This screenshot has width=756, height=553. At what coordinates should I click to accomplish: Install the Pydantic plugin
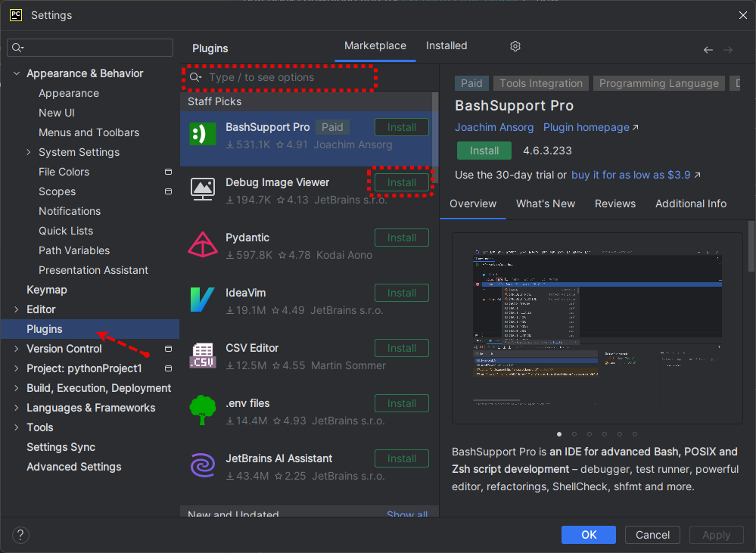point(402,238)
